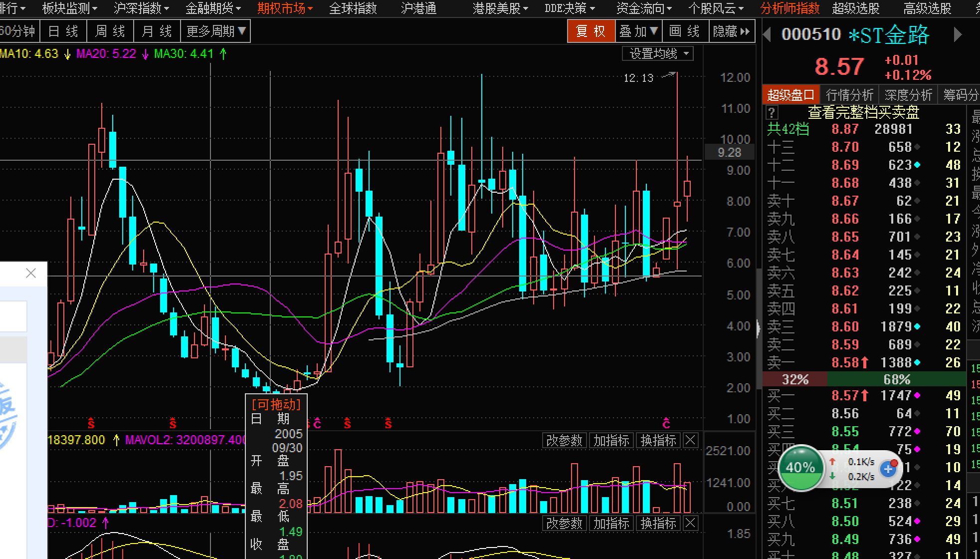Click the MA20: 5.22 indicator label
Image resolution: width=980 pixels, height=559 pixels.
point(106,53)
